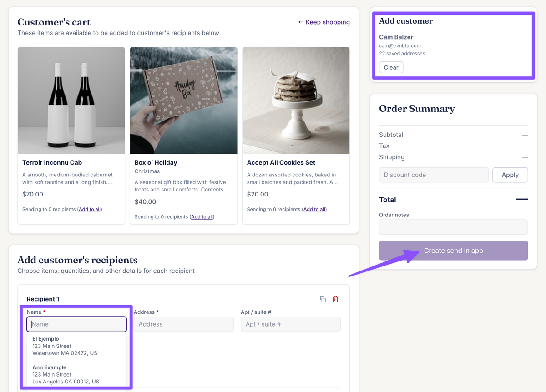
Task: Apply the discount code
Action: (x=510, y=175)
